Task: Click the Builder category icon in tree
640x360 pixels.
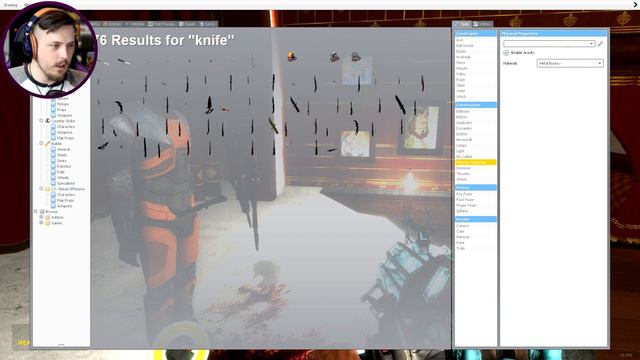Action: tap(47, 143)
